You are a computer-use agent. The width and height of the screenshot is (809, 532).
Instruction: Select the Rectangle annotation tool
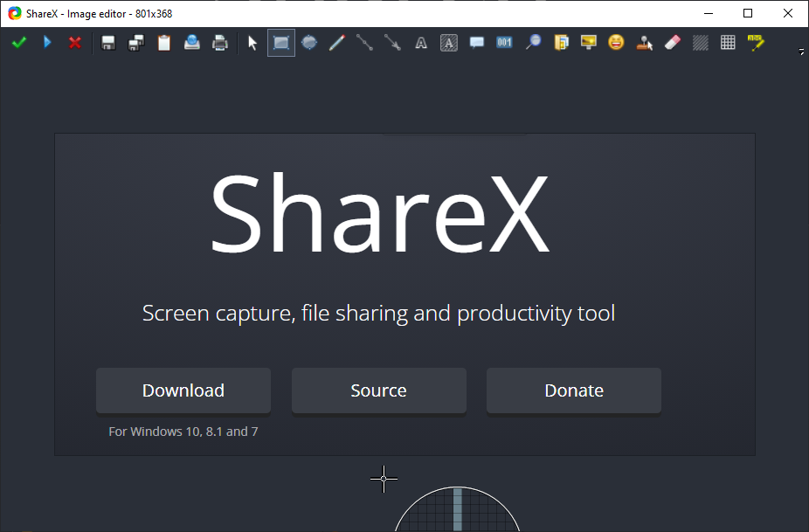[280, 42]
